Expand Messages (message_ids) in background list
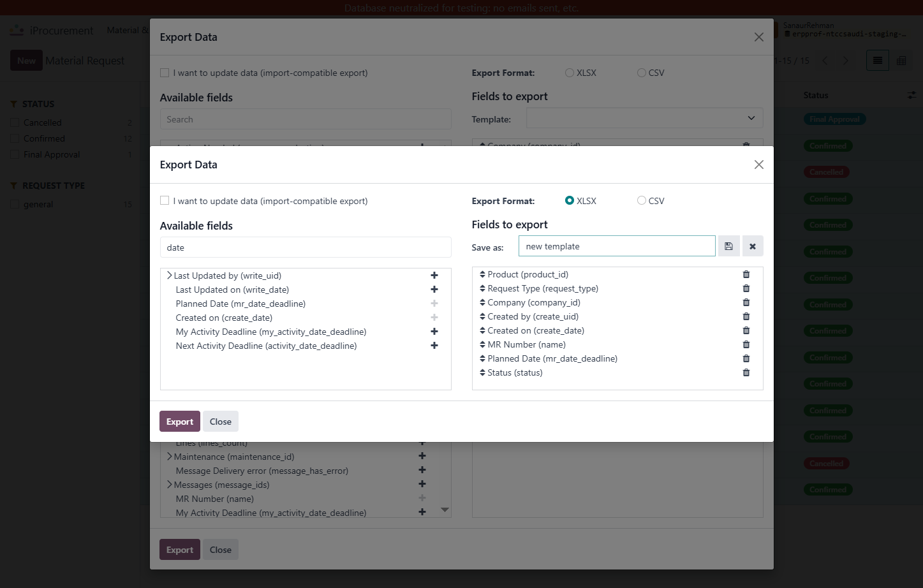 pyautogui.click(x=169, y=485)
